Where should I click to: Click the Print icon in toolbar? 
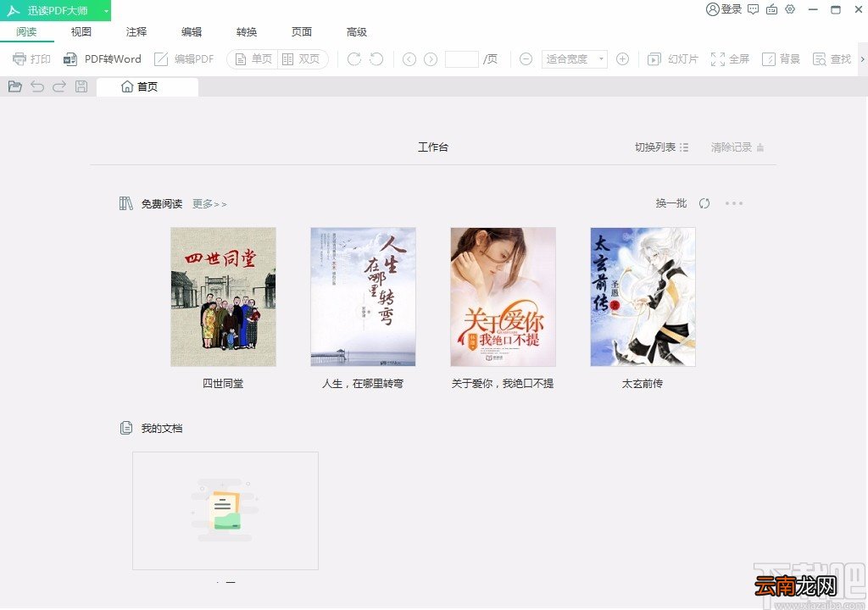[19, 58]
